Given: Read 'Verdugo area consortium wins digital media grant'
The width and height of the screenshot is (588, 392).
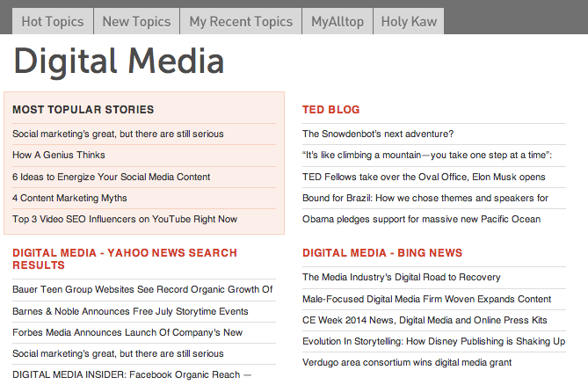Looking at the screenshot, I should pos(407,362).
